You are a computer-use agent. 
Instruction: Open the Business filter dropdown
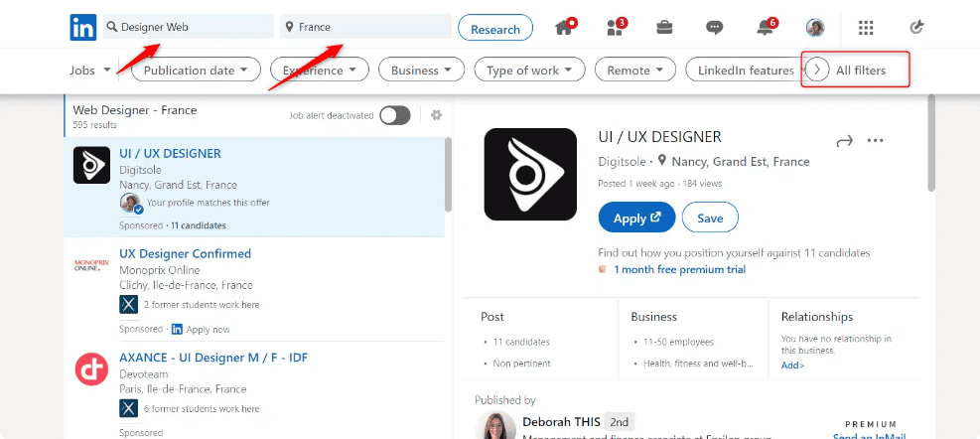tap(421, 71)
